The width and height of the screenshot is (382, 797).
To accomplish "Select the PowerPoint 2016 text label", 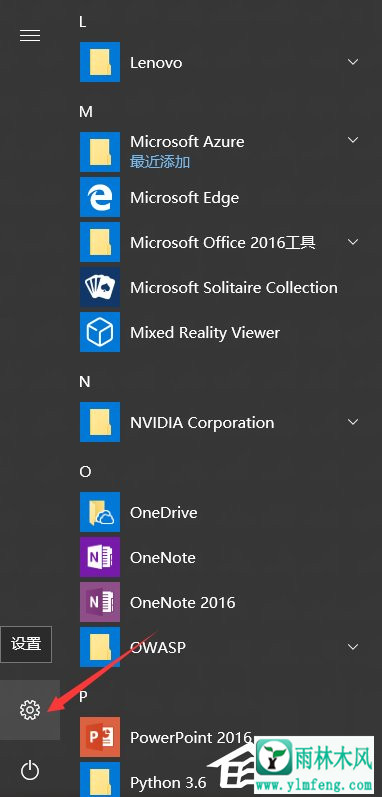I will tap(190, 738).
